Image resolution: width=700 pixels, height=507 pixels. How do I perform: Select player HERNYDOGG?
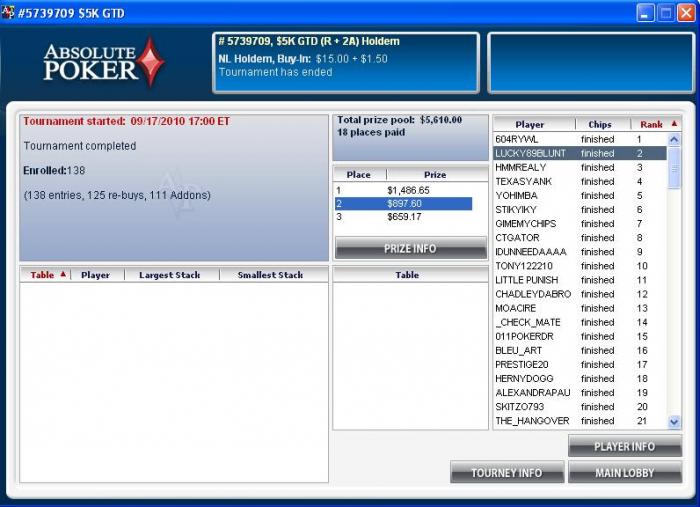[580, 378]
